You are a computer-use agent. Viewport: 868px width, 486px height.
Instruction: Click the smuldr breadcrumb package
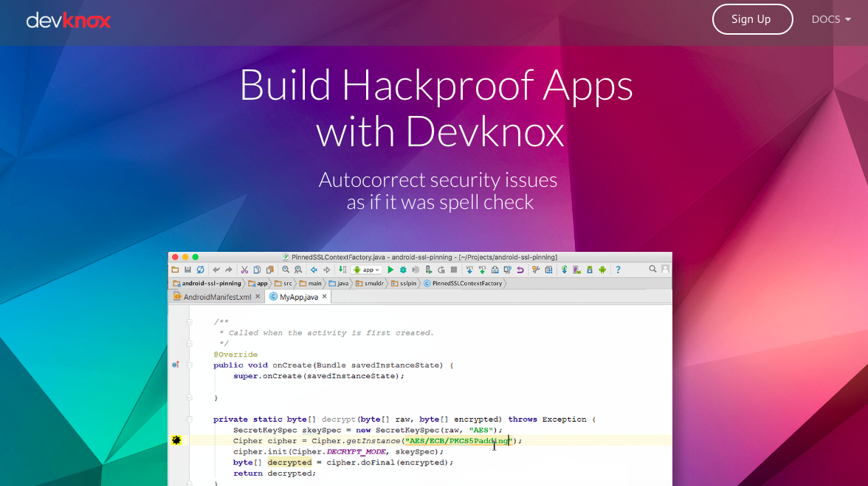click(370, 283)
